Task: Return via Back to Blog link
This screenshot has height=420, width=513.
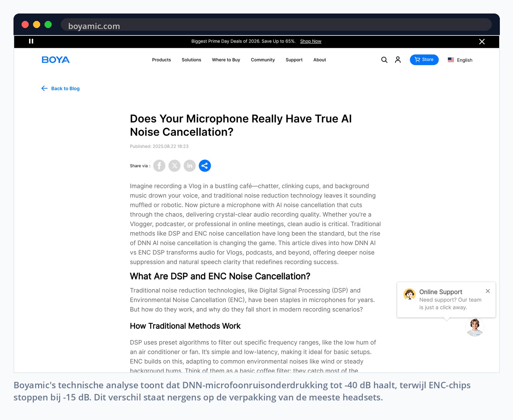Action: coord(60,88)
